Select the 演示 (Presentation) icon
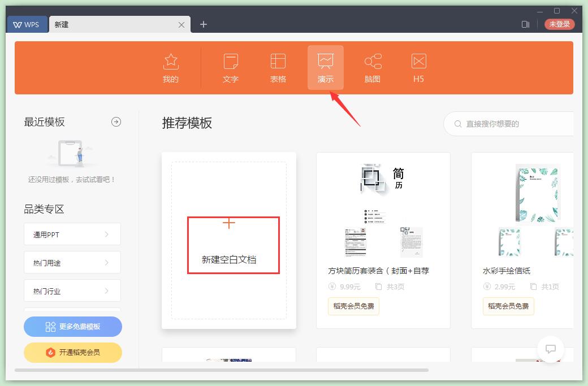Screen dimensions: 588x386 326,67
